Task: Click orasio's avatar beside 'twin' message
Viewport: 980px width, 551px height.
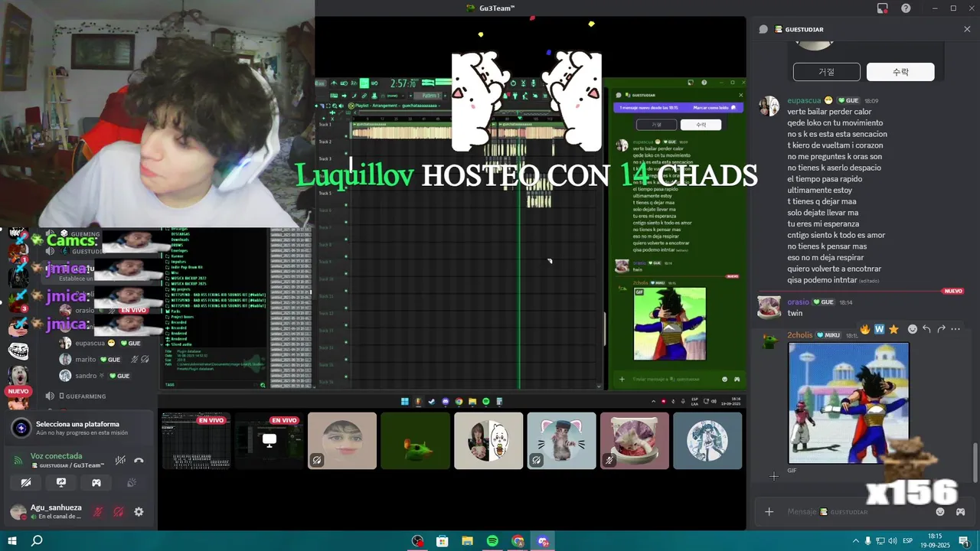Action: 769,307
